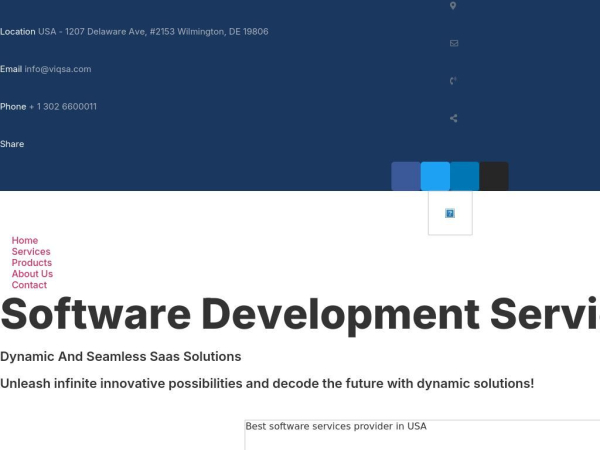Click the location pin icon
Image resolution: width=600 pixels, height=450 pixels.
pos(453,6)
